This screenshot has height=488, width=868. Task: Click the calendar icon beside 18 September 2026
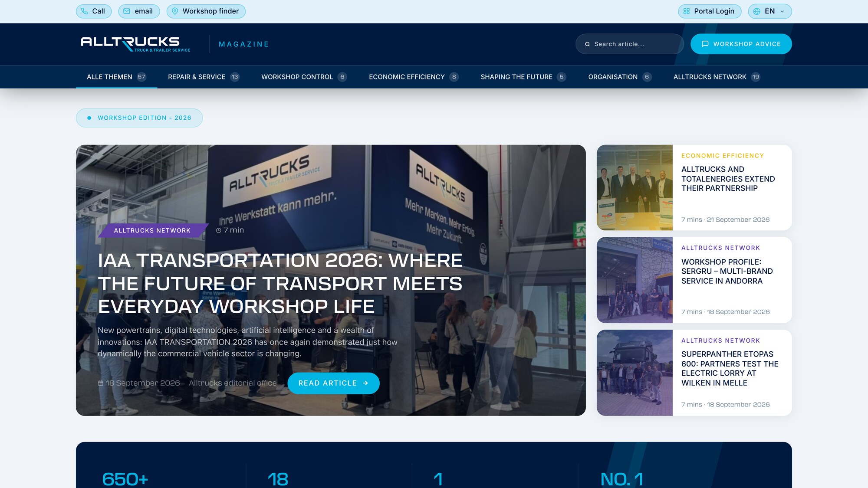[101, 383]
